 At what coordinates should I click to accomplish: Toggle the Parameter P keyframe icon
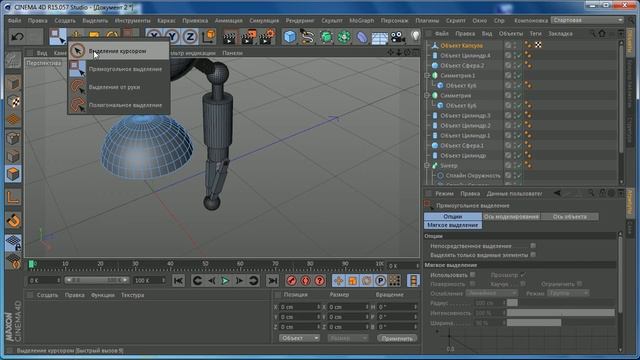tap(380, 280)
